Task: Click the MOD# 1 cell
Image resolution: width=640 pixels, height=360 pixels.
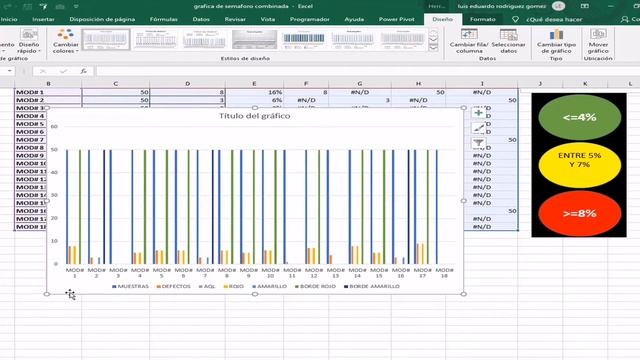Action: coord(48,92)
